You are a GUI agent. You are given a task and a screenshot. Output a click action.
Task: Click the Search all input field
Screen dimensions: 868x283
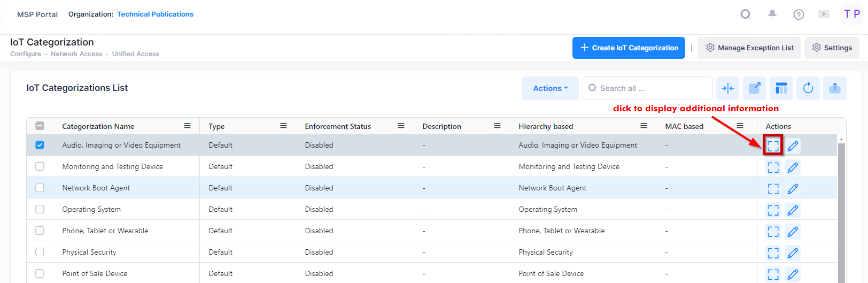point(652,88)
